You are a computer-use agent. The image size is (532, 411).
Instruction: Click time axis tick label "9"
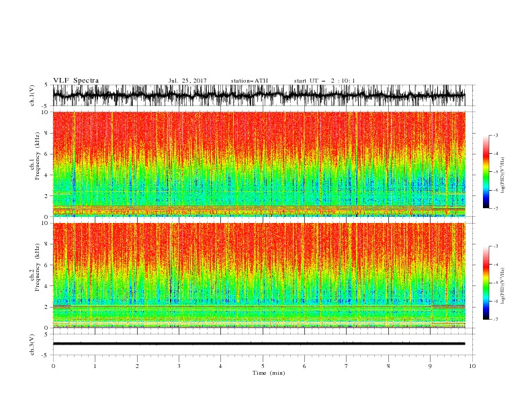[x=430, y=366]
